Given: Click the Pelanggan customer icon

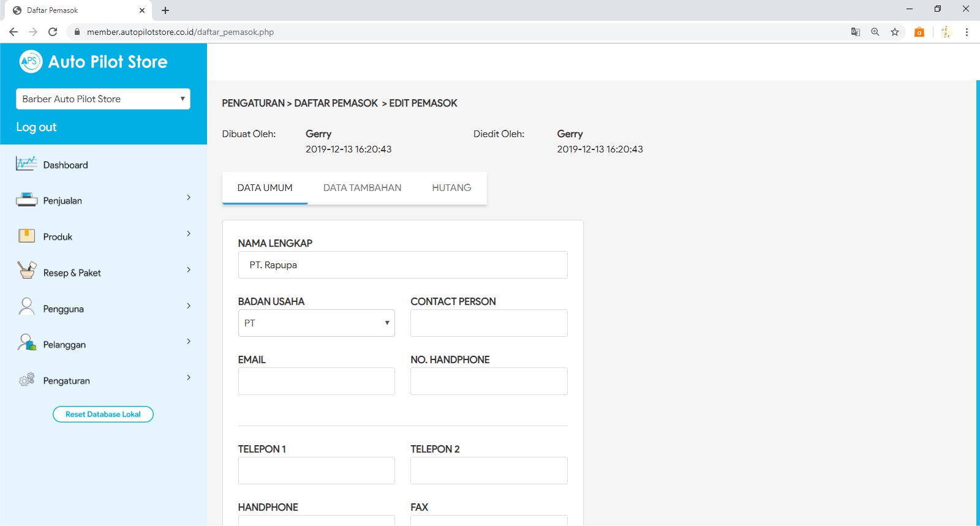Looking at the screenshot, I should [x=26, y=343].
